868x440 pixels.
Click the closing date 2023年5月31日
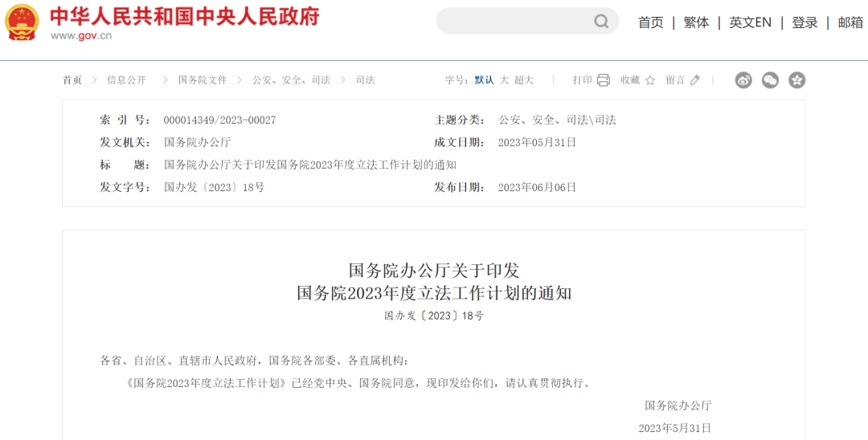[x=675, y=429]
